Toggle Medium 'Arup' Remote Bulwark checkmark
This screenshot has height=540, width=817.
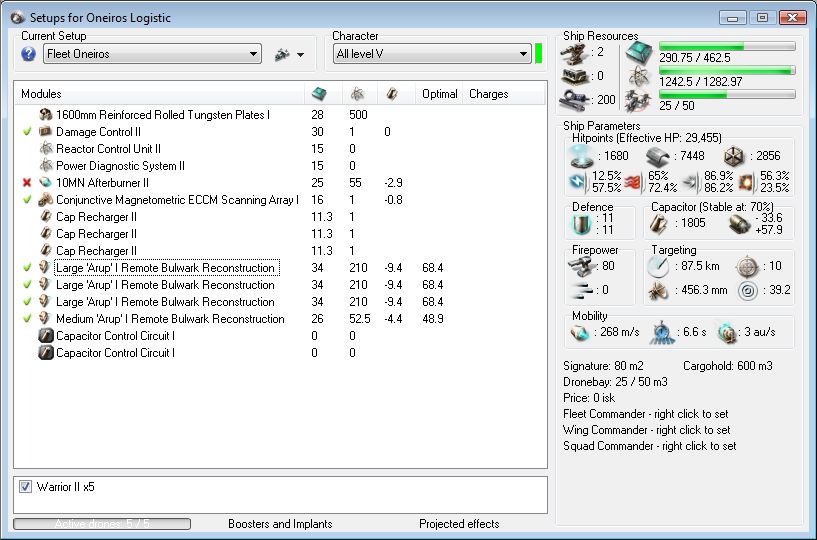27,319
